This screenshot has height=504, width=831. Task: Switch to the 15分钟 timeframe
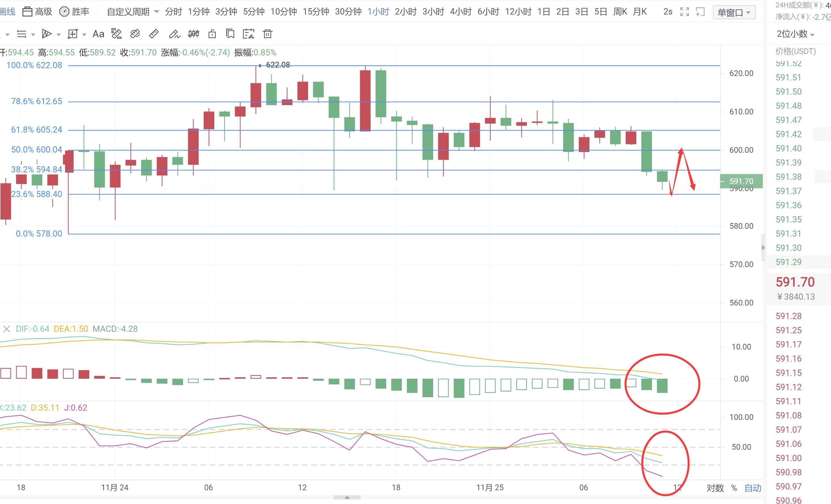coord(316,12)
